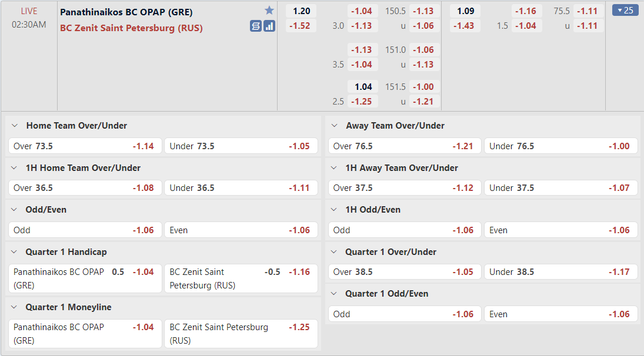Choose Even in the Odd/Even market

click(241, 230)
